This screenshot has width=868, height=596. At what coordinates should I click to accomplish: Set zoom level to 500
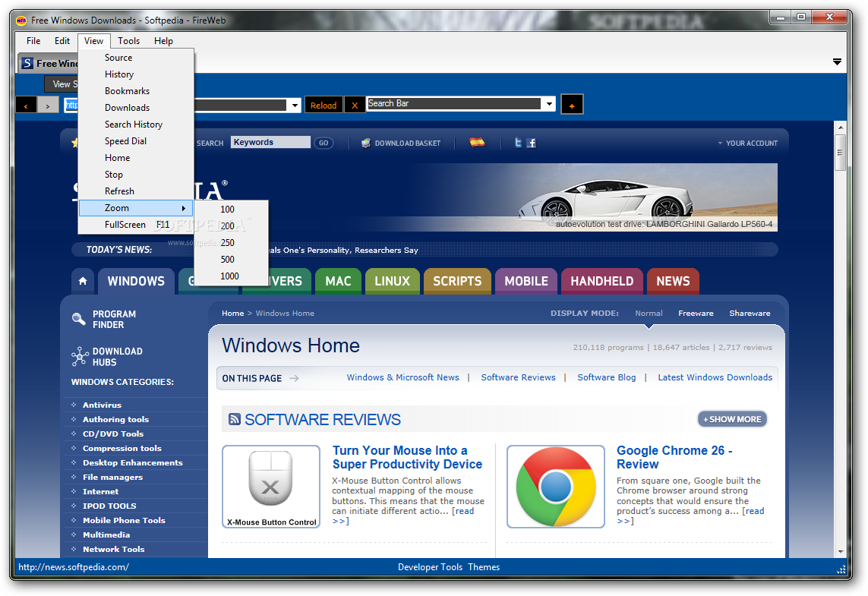click(x=232, y=260)
